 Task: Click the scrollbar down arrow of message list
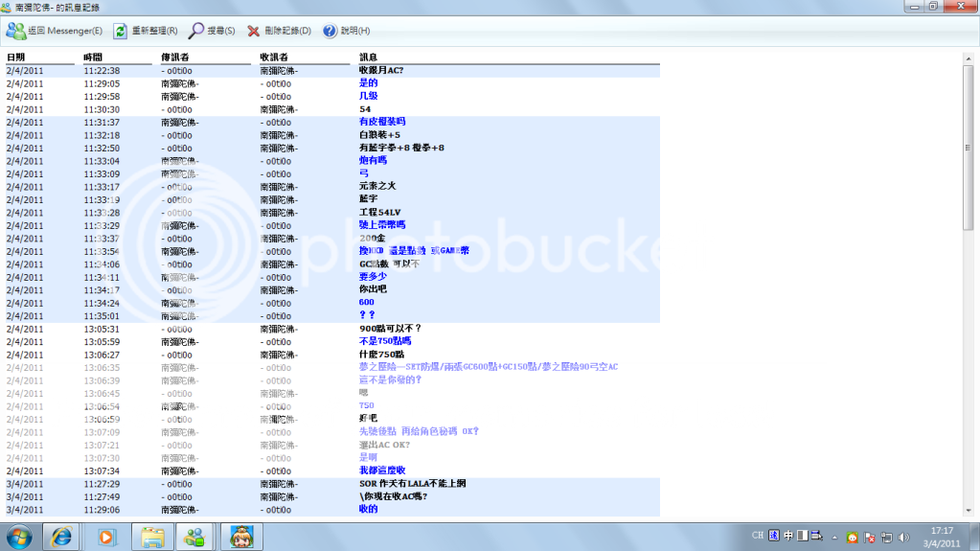tap(968, 512)
